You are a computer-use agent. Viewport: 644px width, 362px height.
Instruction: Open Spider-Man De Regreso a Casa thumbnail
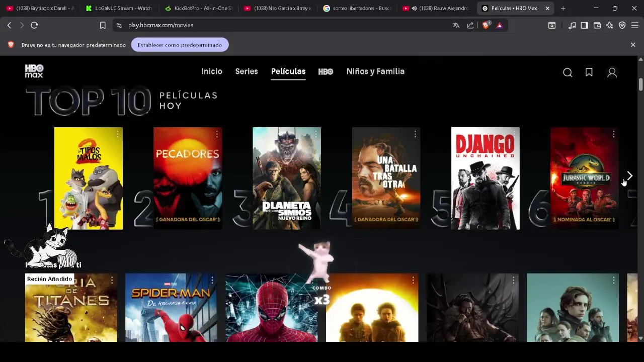pos(171,308)
